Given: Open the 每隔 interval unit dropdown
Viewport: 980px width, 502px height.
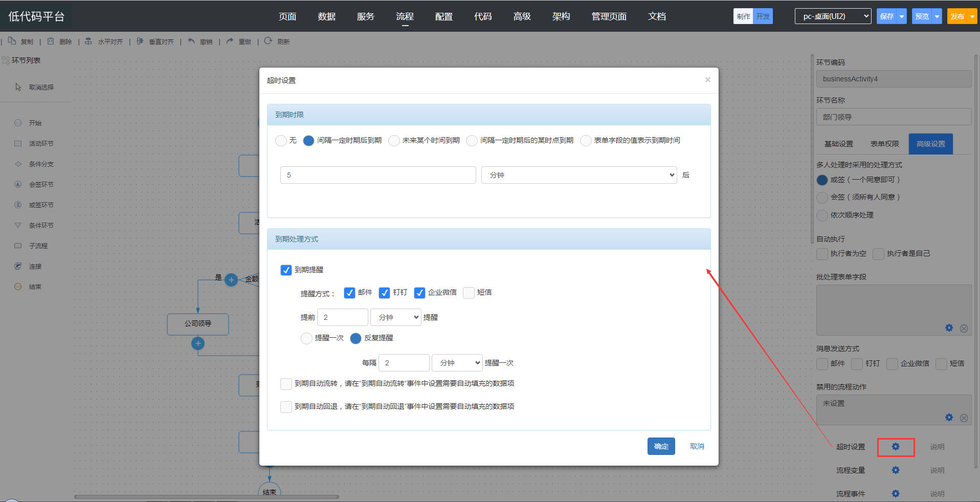Looking at the screenshot, I should pyautogui.click(x=457, y=363).
